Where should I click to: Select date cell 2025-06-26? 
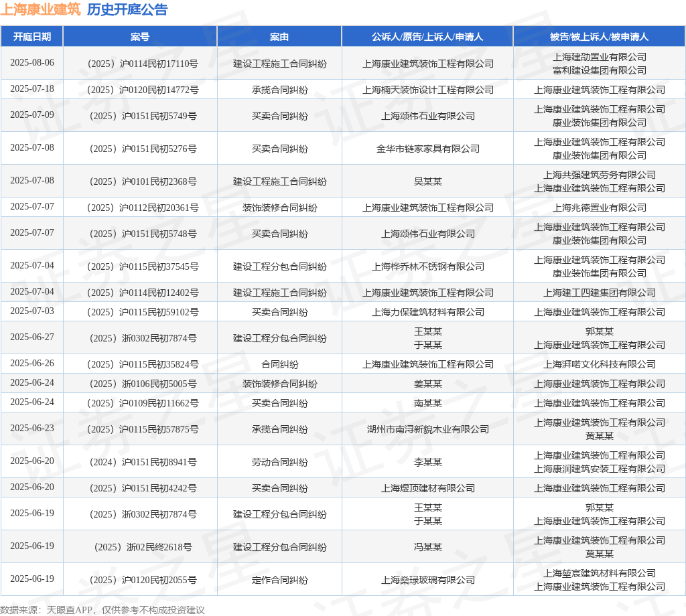point(32,364)
